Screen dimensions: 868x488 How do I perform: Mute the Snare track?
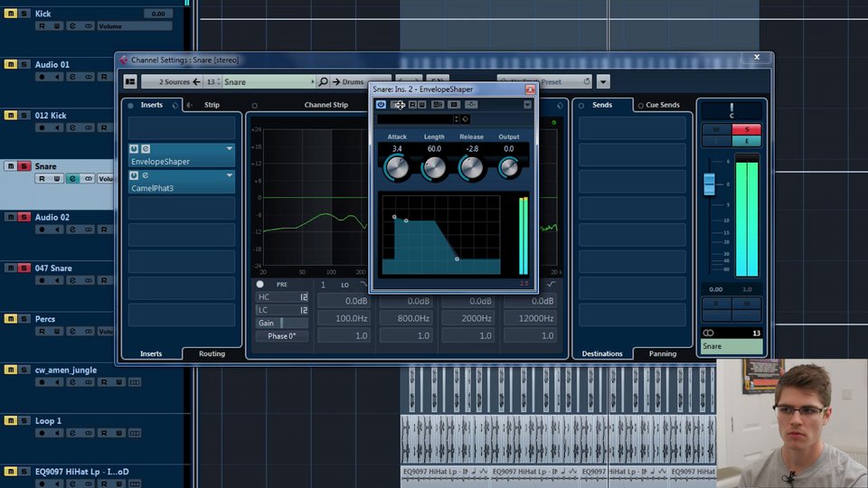coord(11,166)
